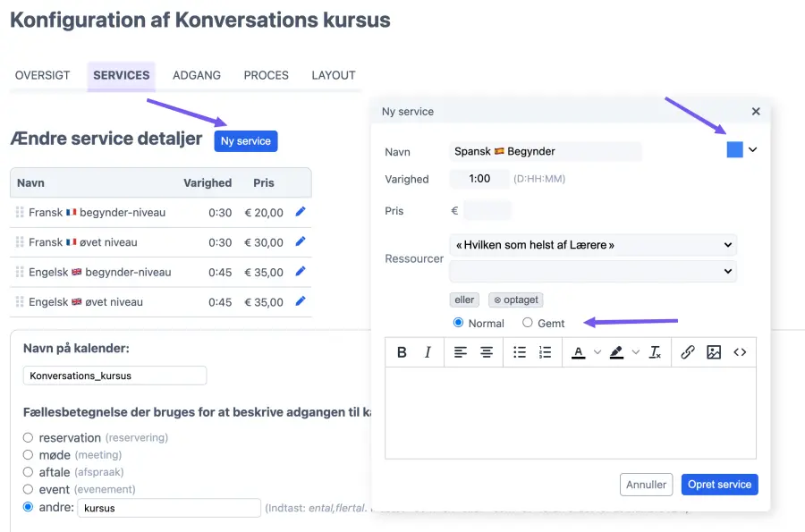Expand the empty second resource dropdown

[x=592, y=271]
